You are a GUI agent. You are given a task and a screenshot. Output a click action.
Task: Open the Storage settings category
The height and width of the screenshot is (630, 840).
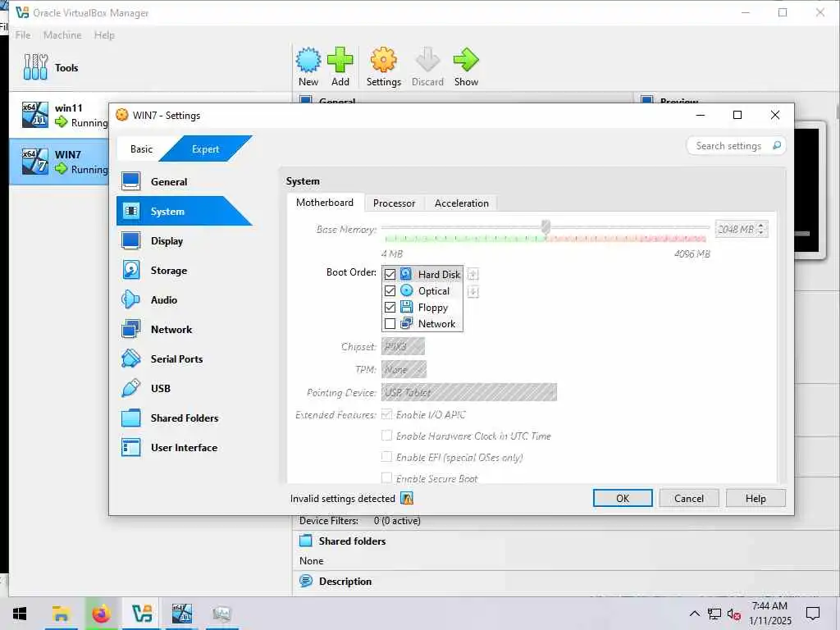tap(184, 270)
